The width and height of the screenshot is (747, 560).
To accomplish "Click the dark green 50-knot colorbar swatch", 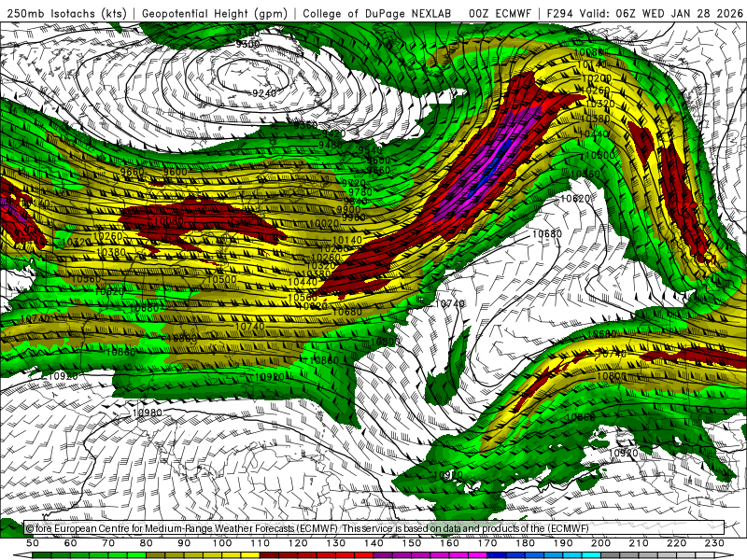I will tap(42, 555).
